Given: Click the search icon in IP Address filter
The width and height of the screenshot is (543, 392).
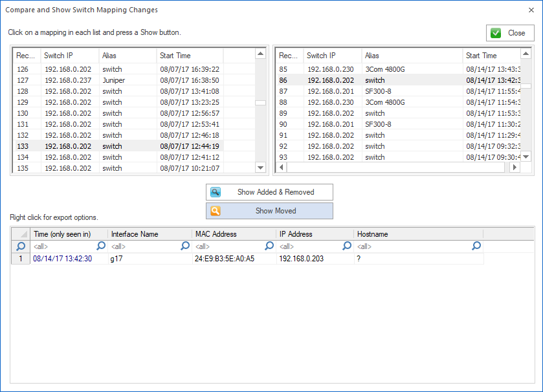Looking at the screenshot, I should pos(346,246).
